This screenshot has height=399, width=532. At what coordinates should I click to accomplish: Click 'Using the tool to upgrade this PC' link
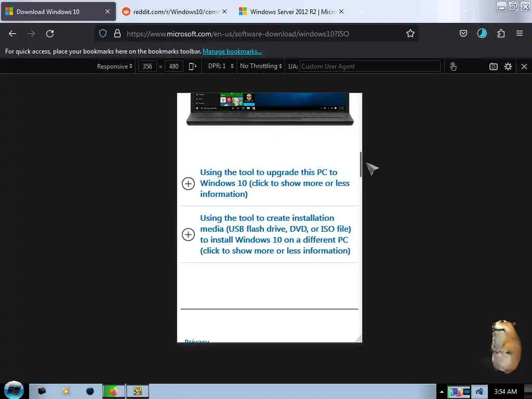click(275, 183)
